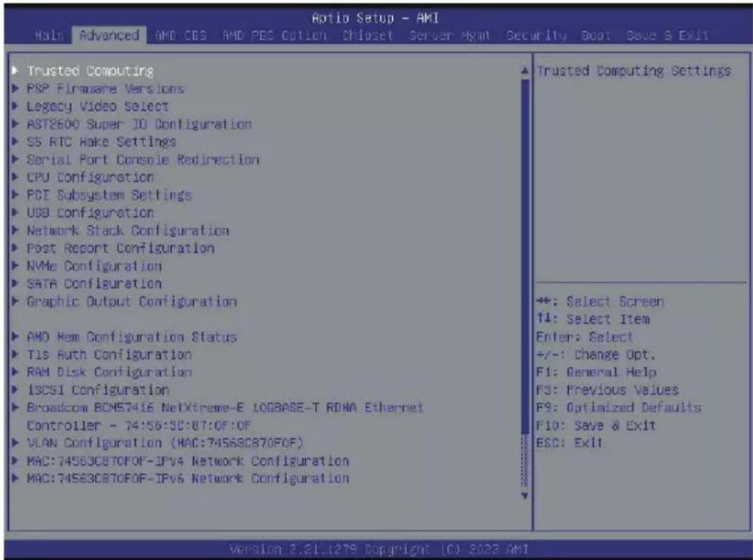Viewport: 753px width, 560px height.
Task: Open Network Stack Configuration
Action: pyautogui.click(x=127, y=231)
